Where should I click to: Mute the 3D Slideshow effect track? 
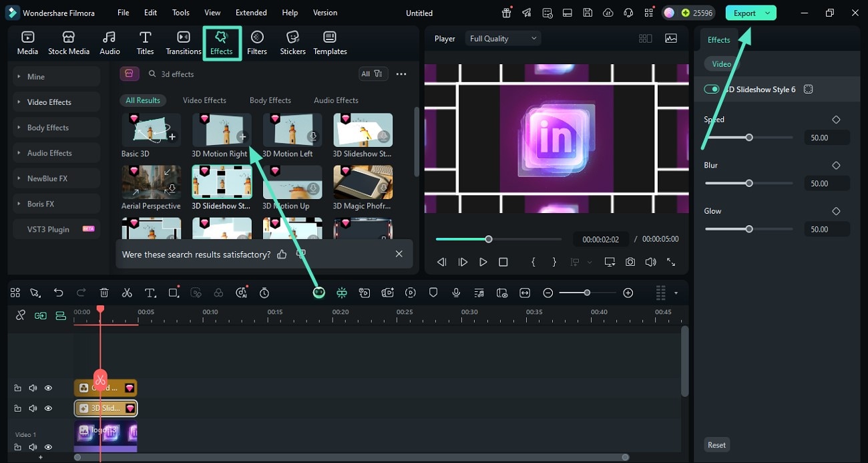(33, 408)
